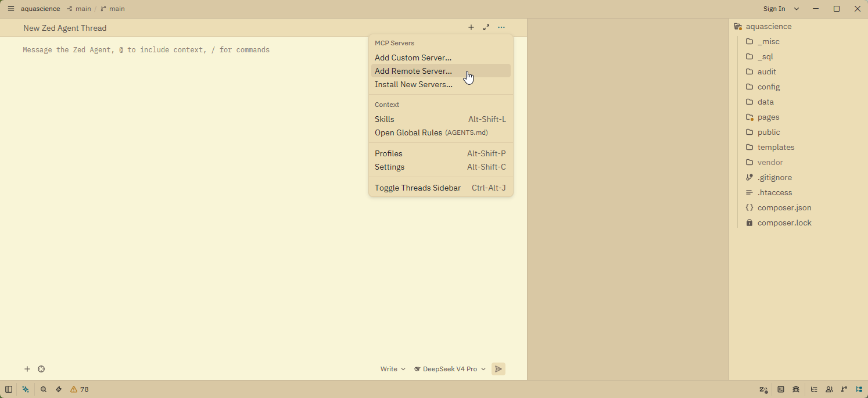Toggle the threads sidebar icon in status bar
This screenshot has height=398, width=868.
9,389
